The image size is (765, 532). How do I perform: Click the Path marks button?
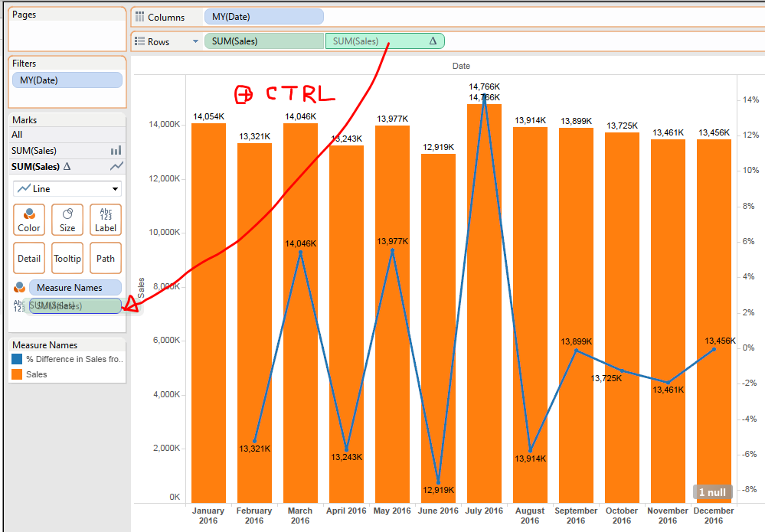coord(106,258)
